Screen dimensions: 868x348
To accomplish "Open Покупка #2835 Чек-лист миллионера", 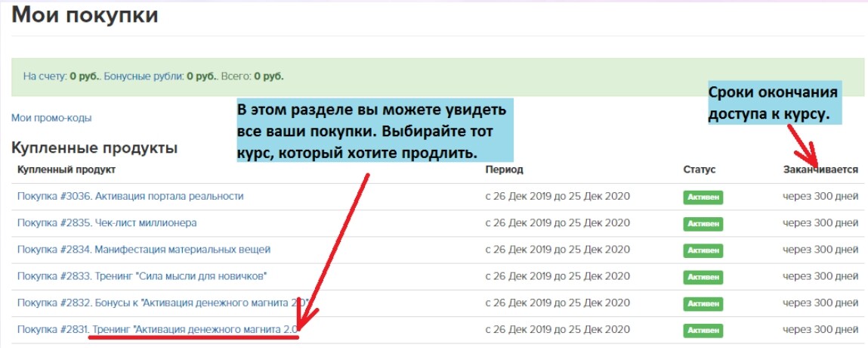I will pos(107,222).
